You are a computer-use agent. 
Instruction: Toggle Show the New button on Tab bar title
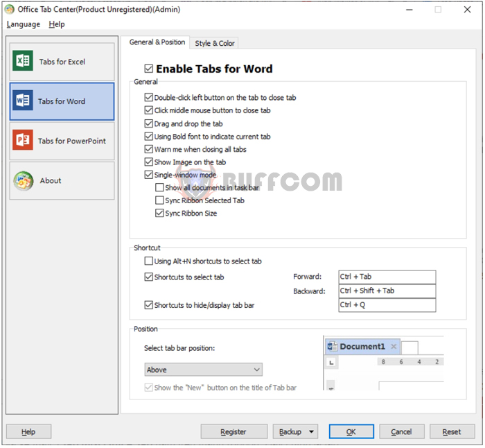pos(149,387)
